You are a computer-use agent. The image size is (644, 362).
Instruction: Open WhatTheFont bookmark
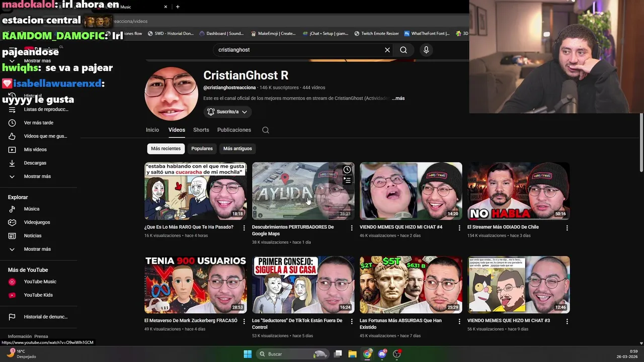click(x=427, y=34)
